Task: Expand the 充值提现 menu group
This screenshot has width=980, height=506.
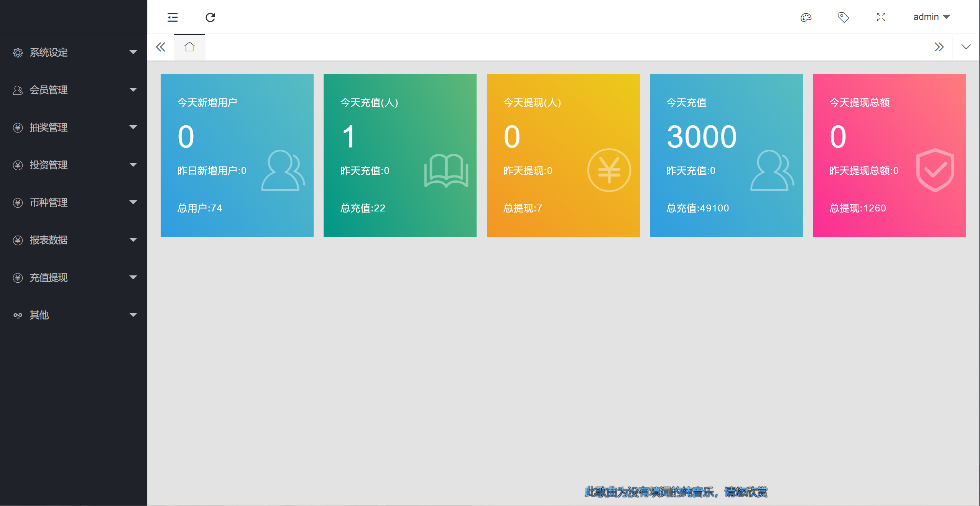Action: [74, 278]
